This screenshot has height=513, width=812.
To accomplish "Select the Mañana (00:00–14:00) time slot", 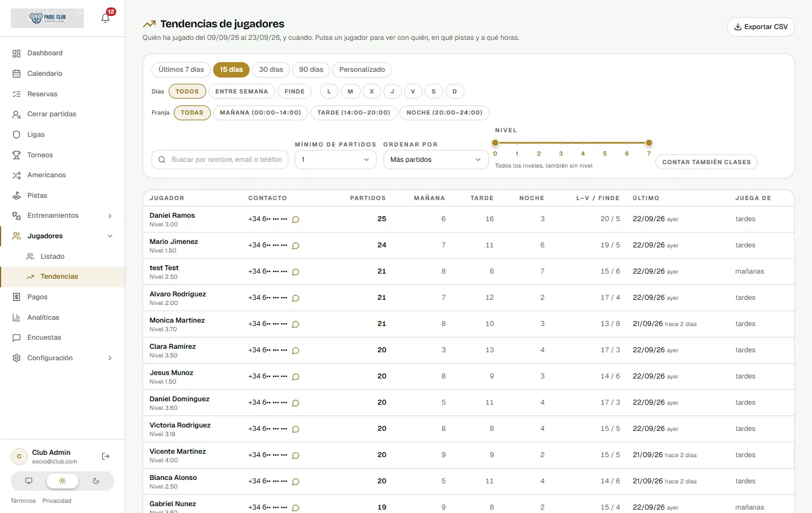I will 260,113.
